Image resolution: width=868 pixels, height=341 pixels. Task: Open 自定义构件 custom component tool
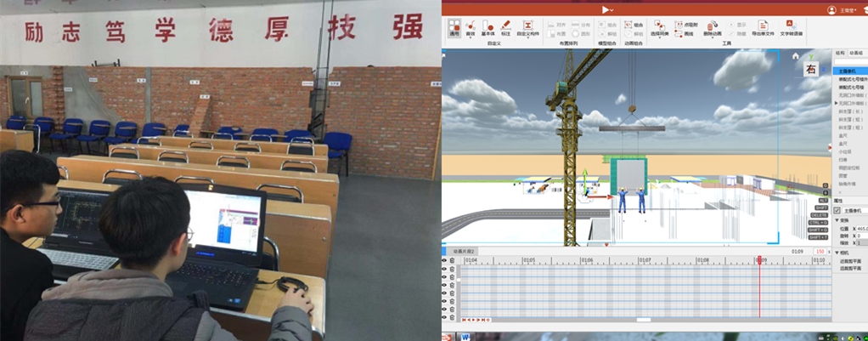click(x=527, y=28)
